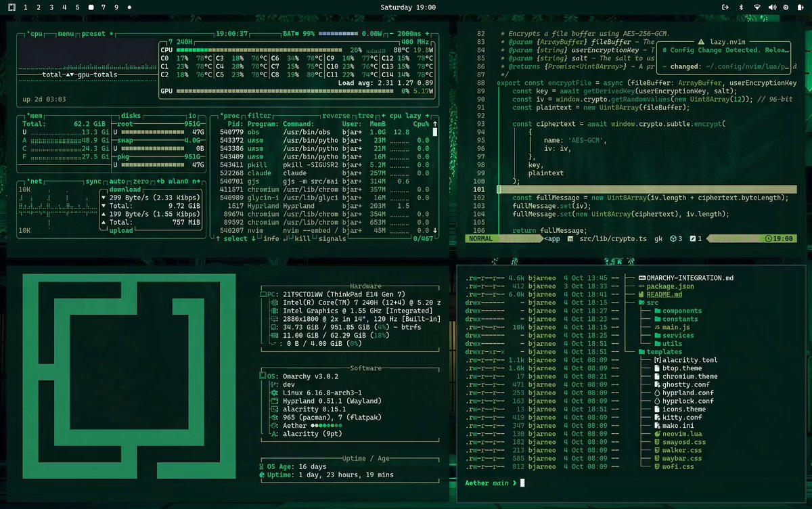Click the Lua icon beside neovim.lua
Image resolution: width=812 pixels, height=509 pixels.
657,434
